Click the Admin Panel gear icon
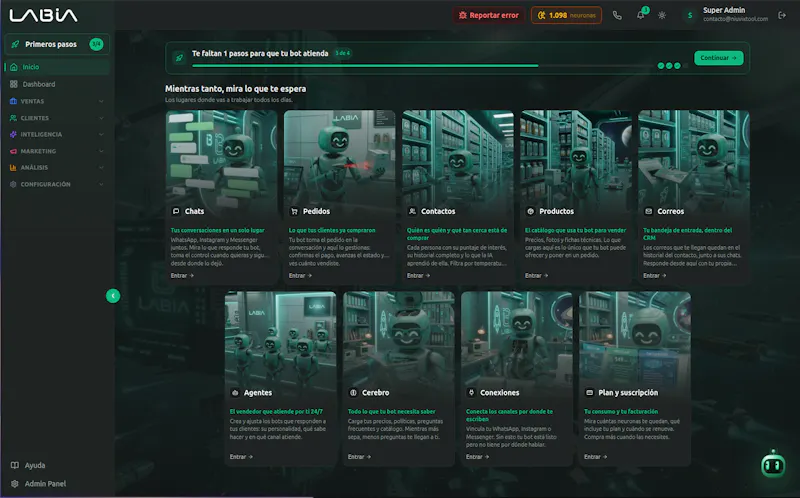This screenshot has height=498, width=800. [15, 484]
